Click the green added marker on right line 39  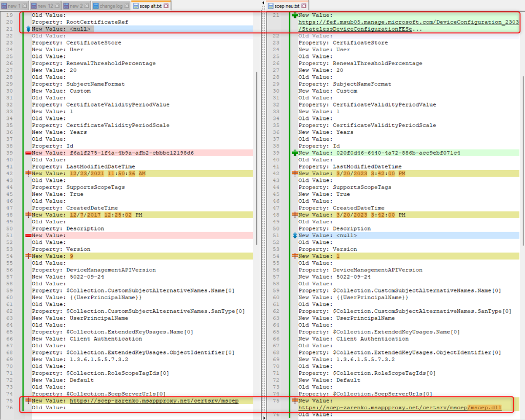(x=295, y=153)
